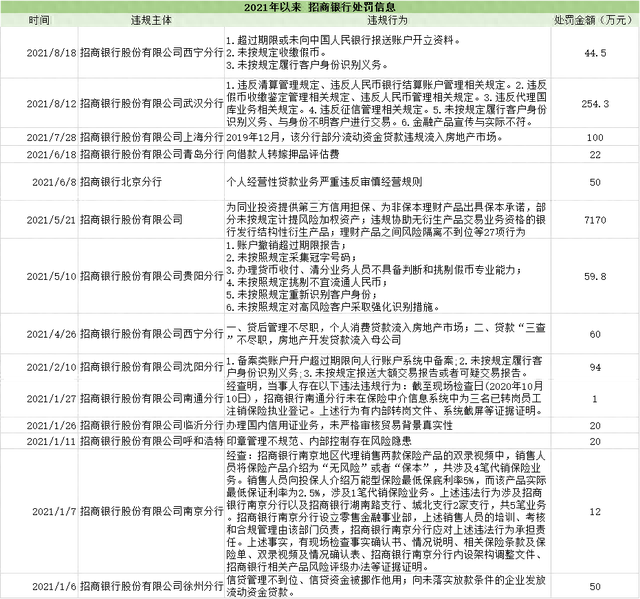Click the penalty amount 7170
This screenshot has width=640, height=599.
point(595,220)
